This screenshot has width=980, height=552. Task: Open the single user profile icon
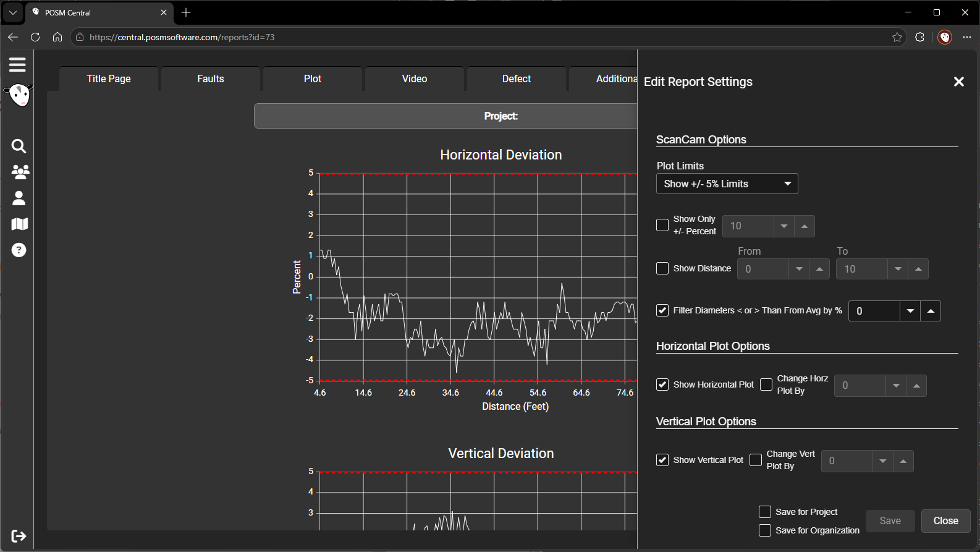tap(19, 198)
